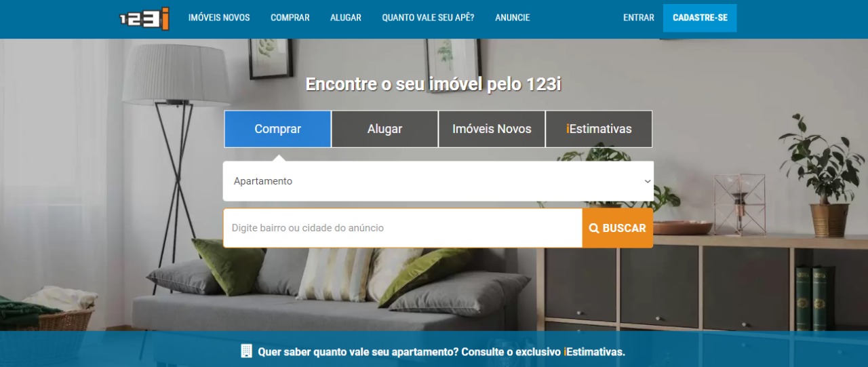Go to Alugar in the top navigation
This screenshot has width=868, height=367.
pyautogui.click(x=346, y=18)
